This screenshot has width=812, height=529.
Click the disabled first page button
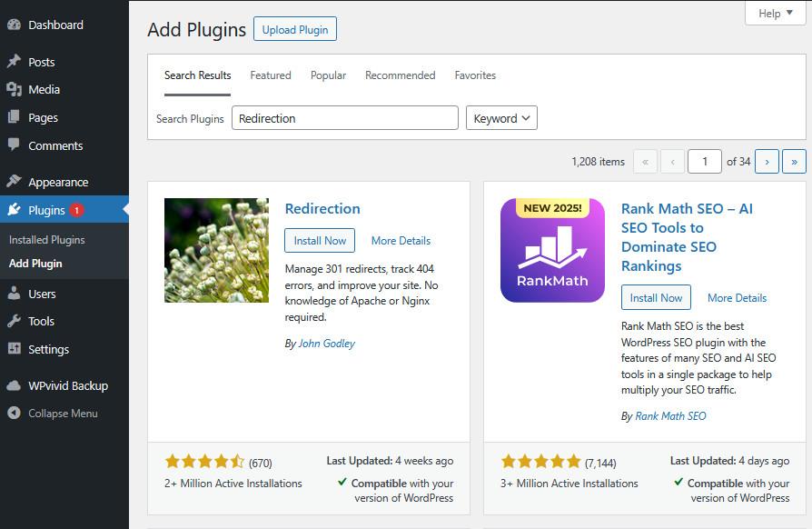click(645, 162)
